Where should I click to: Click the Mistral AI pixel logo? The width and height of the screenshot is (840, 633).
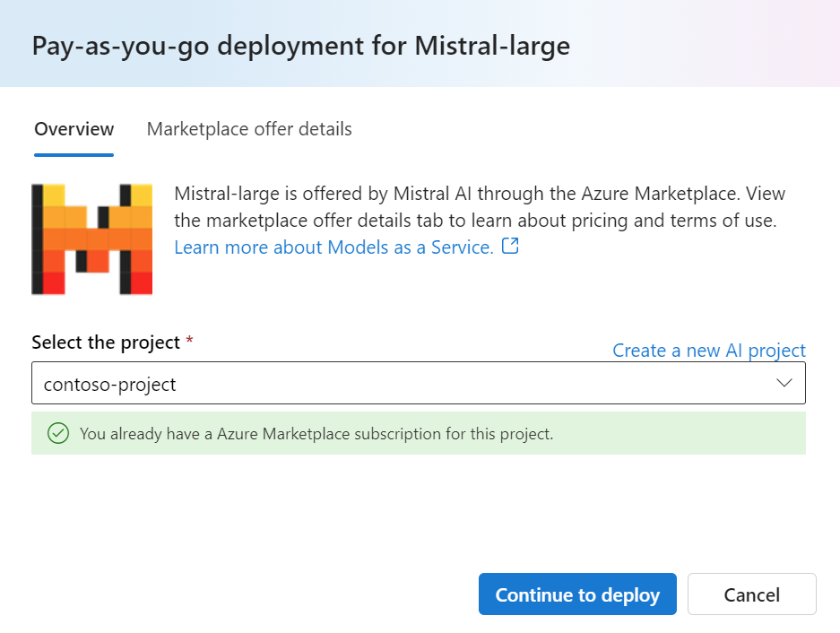(92, 239)
